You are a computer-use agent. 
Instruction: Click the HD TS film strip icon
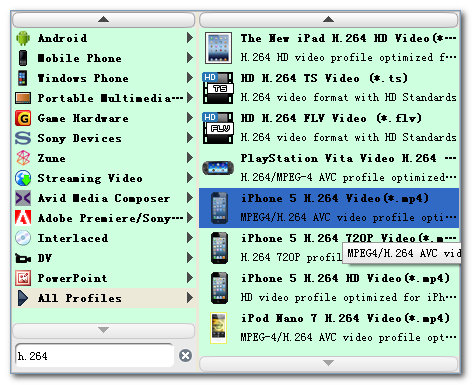(x=218, y=88)
